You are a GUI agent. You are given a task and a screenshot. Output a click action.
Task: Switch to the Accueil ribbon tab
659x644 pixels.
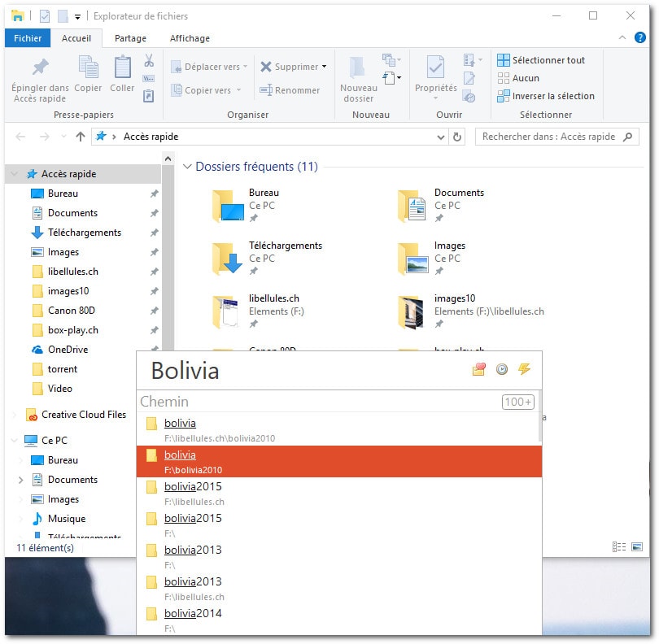coord(76,38)
